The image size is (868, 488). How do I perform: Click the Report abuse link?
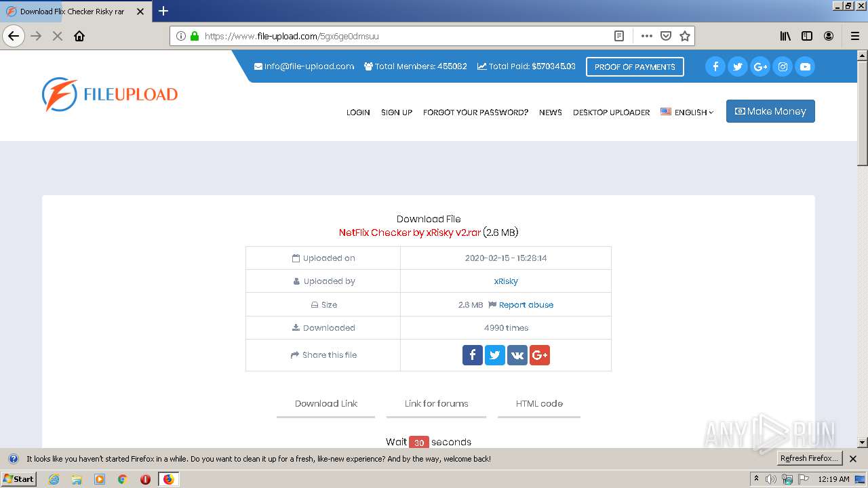(526, 305)
